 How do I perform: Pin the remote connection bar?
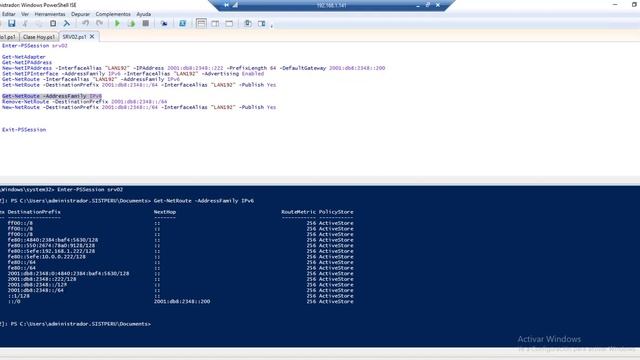coord(227,5)
